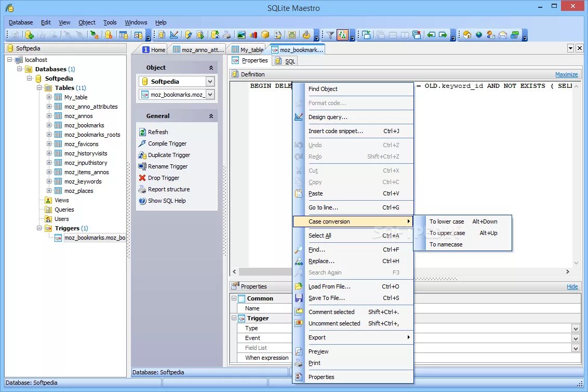
Task: Switch to the SQL tab
Action: coord(285,61)
